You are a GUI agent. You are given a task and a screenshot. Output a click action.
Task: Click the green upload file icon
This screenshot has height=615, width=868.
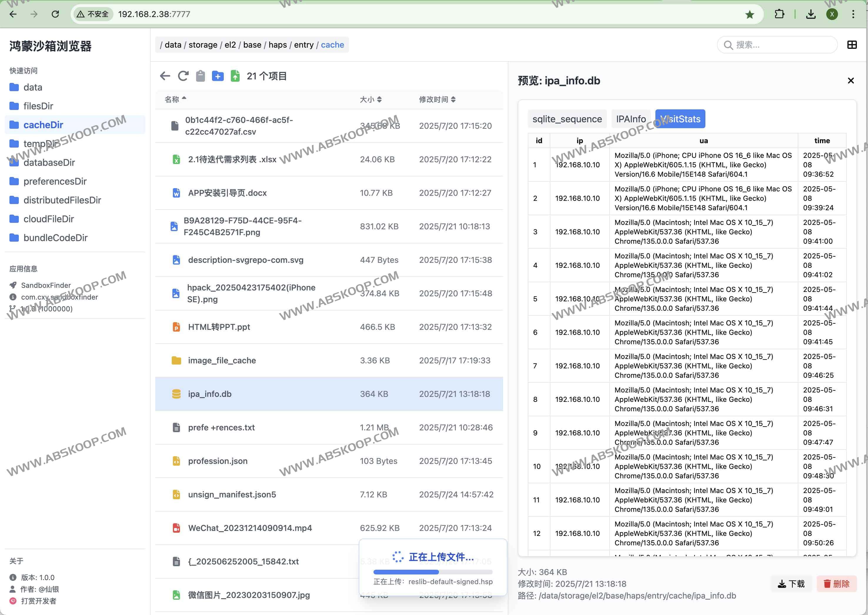pos(235,76)
